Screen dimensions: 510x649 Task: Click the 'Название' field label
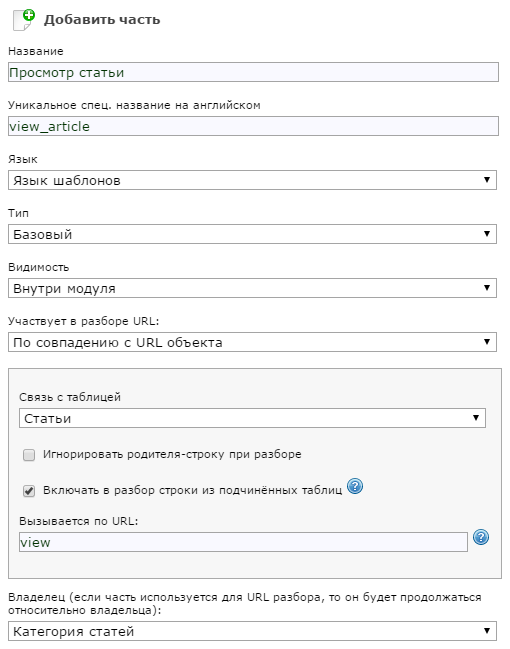36,51
